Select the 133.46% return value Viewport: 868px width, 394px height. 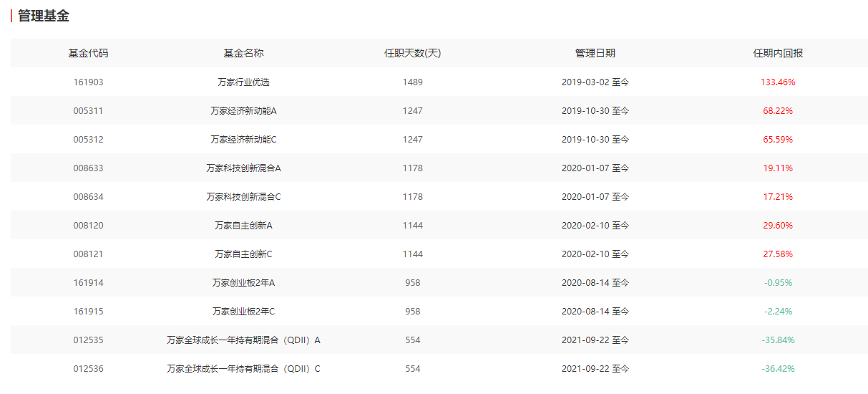point(778,82)
